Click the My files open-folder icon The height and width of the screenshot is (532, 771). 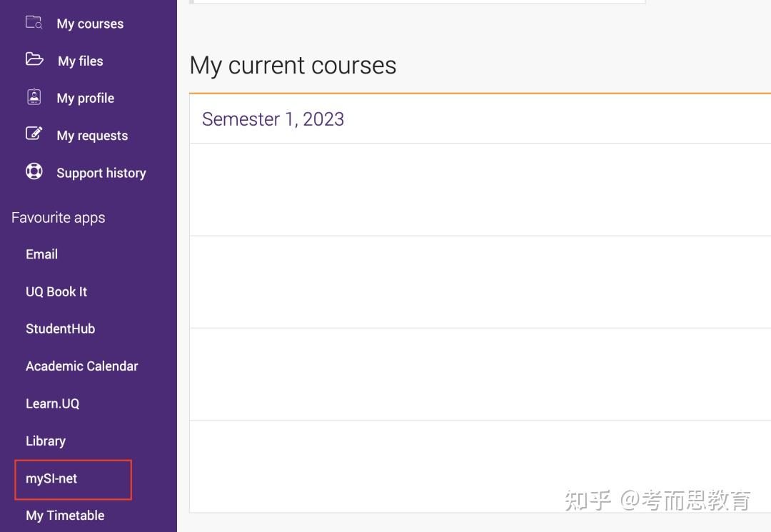[34, 60]
